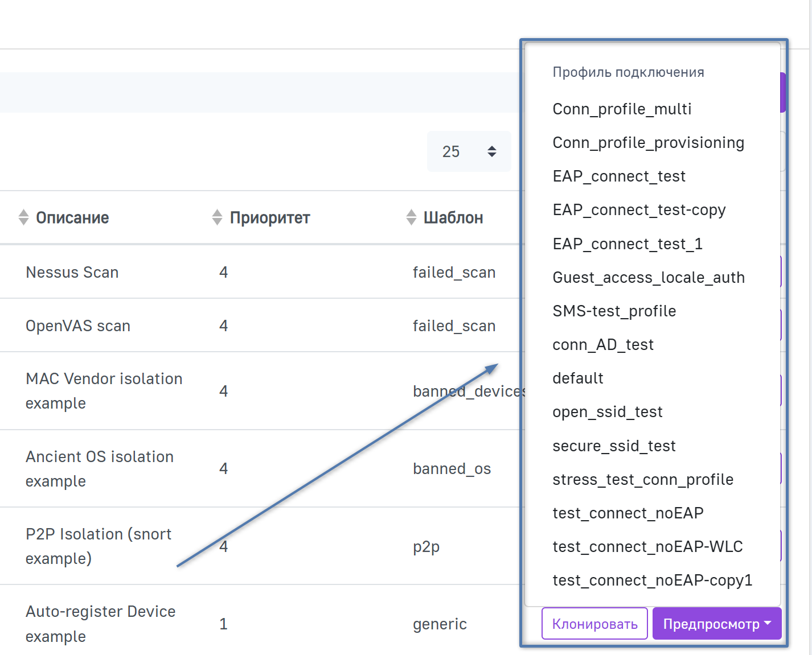Screen dimensions: 812x655
Task: Click sort icon beside Шаблон header
Action: [x=411, y=217]
